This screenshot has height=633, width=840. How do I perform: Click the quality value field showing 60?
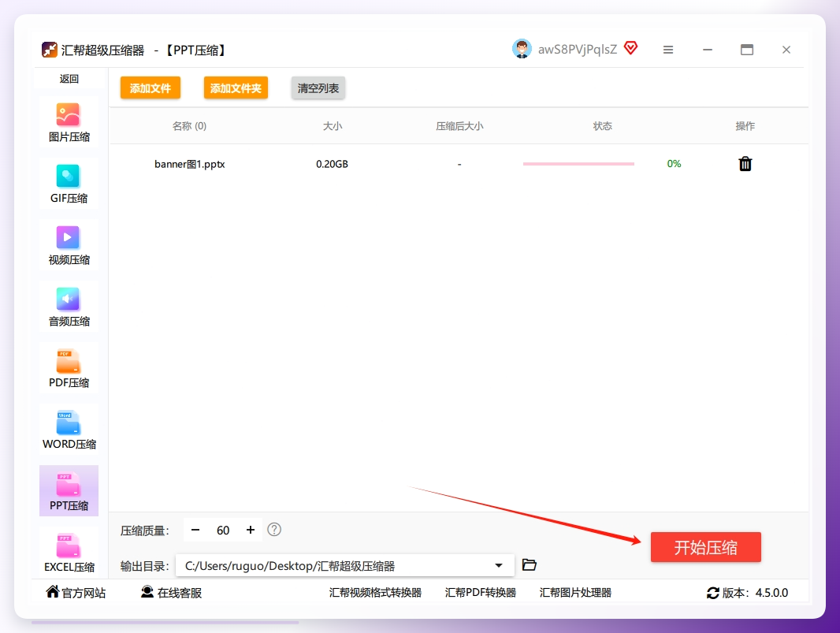coord(223,530)
